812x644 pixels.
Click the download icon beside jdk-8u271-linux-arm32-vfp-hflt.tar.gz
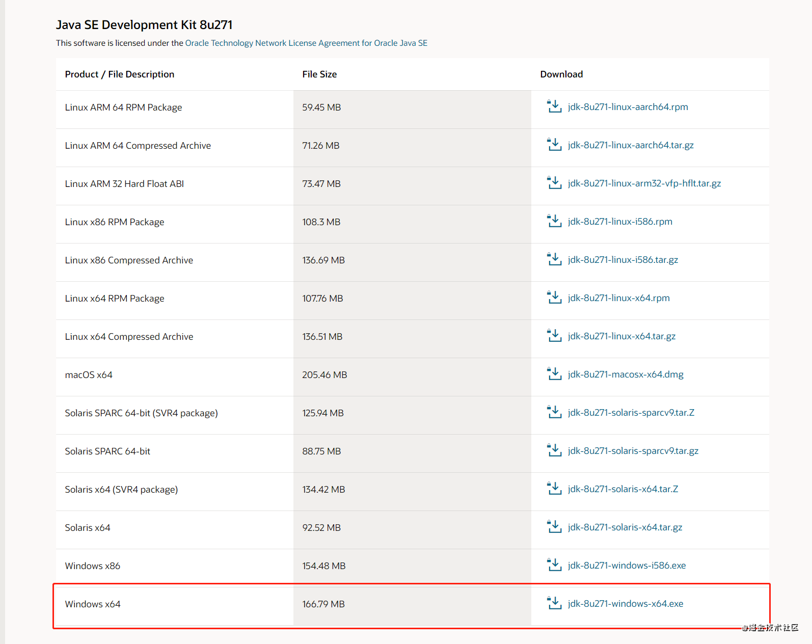click(x=554, y=182)
